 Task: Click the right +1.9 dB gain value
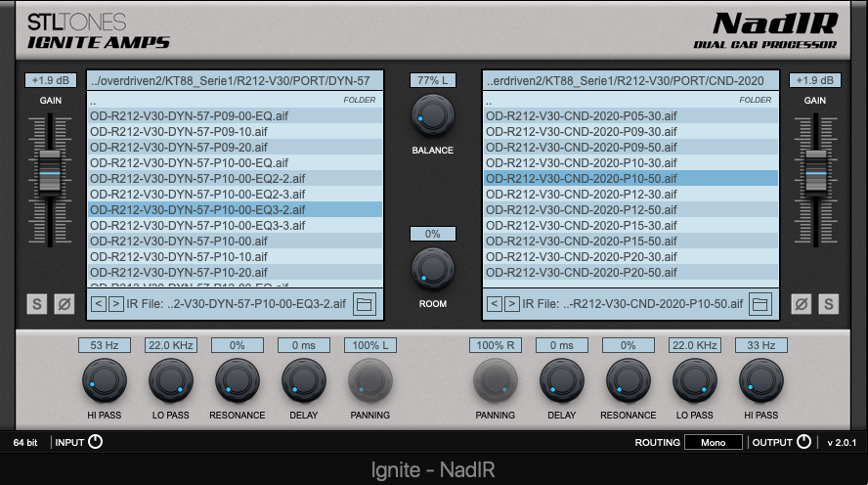815,80
